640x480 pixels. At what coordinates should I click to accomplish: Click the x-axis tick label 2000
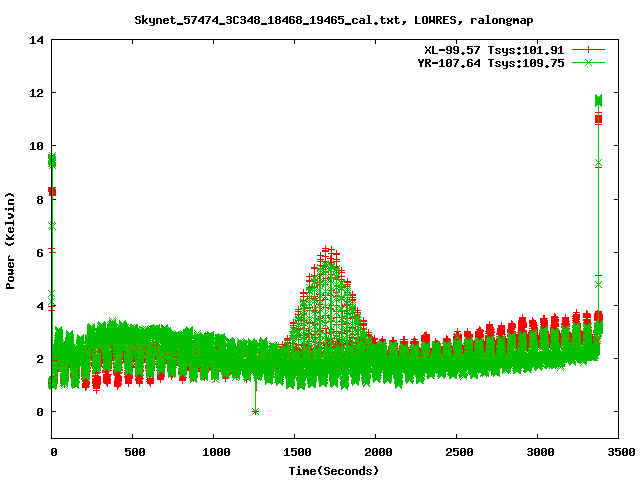pos(378,452)
